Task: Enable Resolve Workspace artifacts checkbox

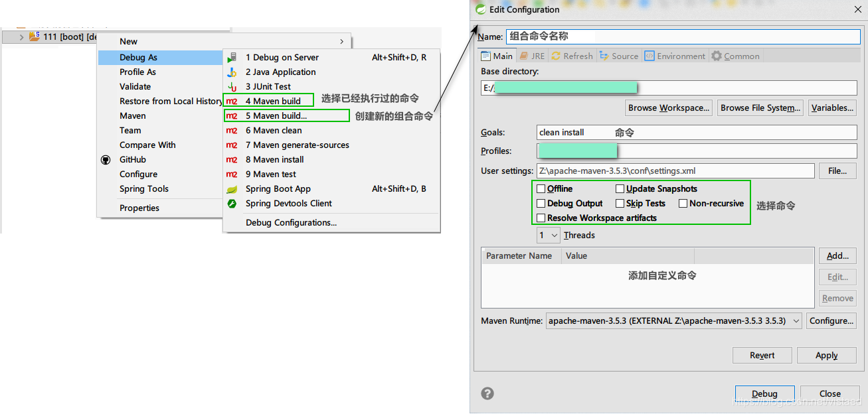Action: (x=541, y=218)
